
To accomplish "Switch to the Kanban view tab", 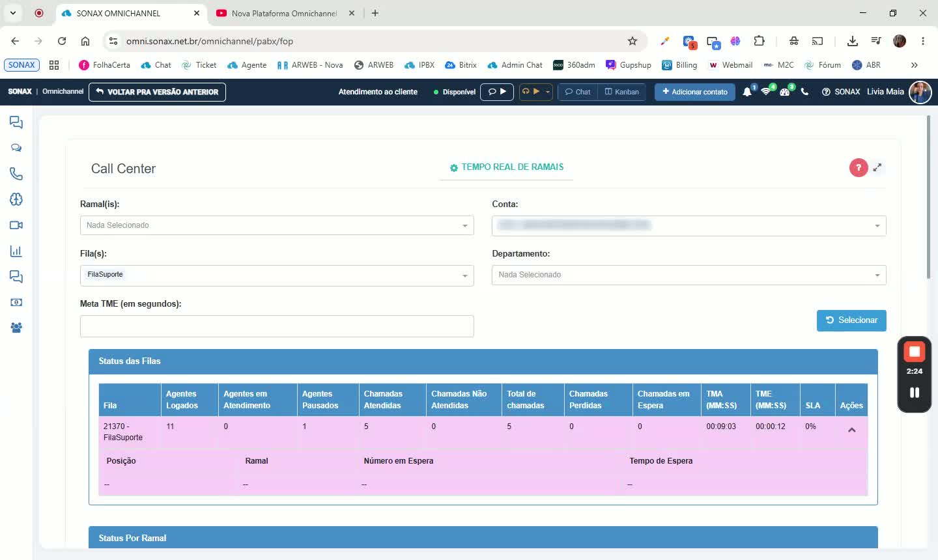I will pos(622,92).
